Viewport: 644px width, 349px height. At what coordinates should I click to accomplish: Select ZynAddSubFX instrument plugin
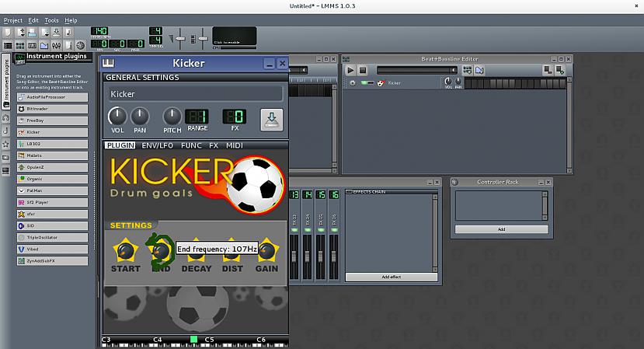pyautogui.click(x=52, y=260)
